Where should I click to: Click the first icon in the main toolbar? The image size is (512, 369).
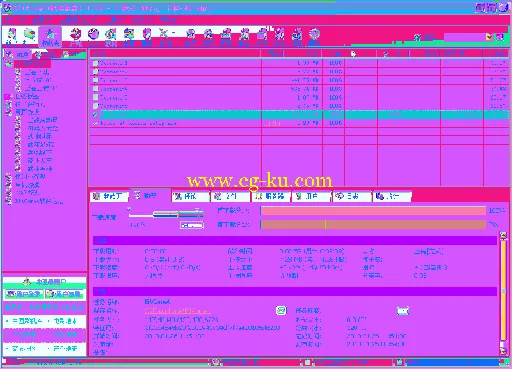[12, 36]
